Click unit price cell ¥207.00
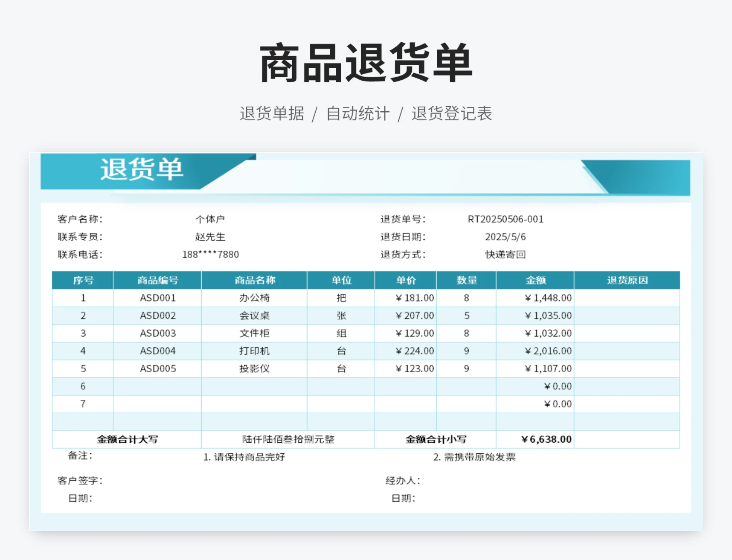732x560 pixels. [414, 315]
